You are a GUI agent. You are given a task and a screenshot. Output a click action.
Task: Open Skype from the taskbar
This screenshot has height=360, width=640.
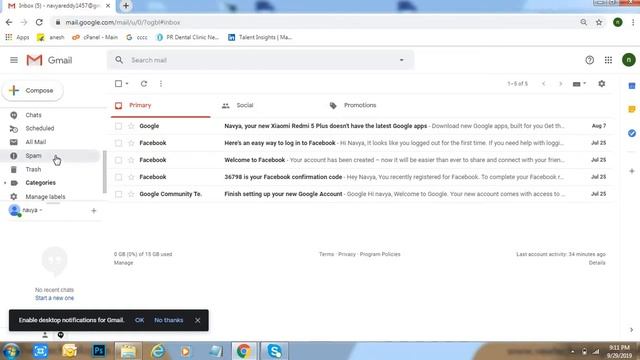click(274, 351)
